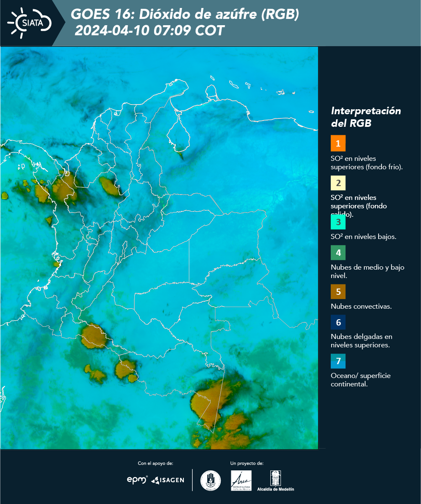This screenshot has width=421, height=504.
Task: Click the text "Nubes de medio y bajo nivel."
Action: pos(367,271)
